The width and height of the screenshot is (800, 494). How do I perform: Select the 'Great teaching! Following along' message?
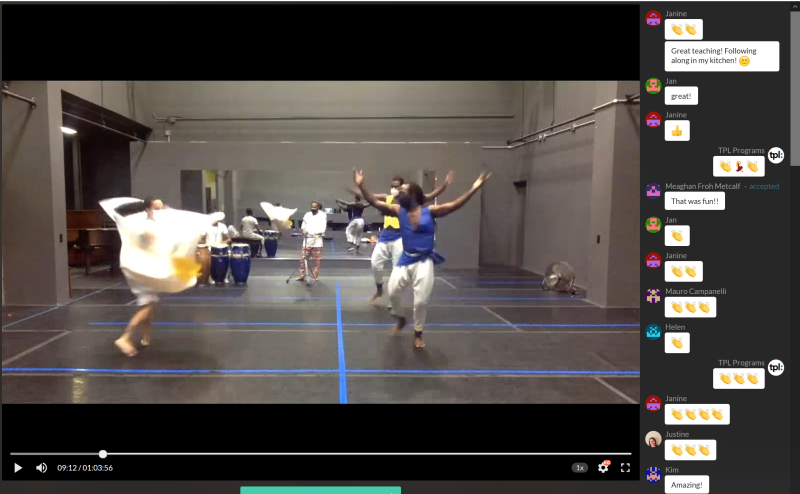coord(721,56)
